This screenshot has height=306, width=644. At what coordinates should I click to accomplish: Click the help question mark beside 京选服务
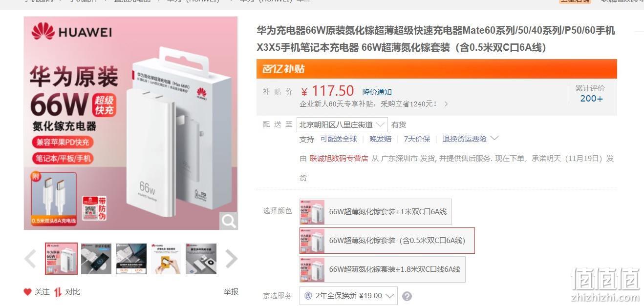pyautogui.click(x=407, y=296)
